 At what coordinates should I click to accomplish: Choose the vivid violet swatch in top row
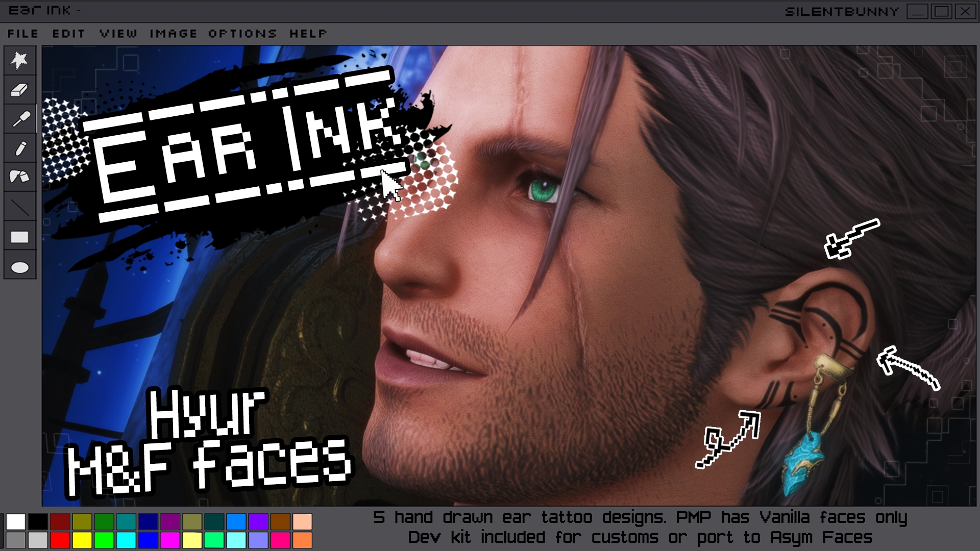[x=258, y=522]
